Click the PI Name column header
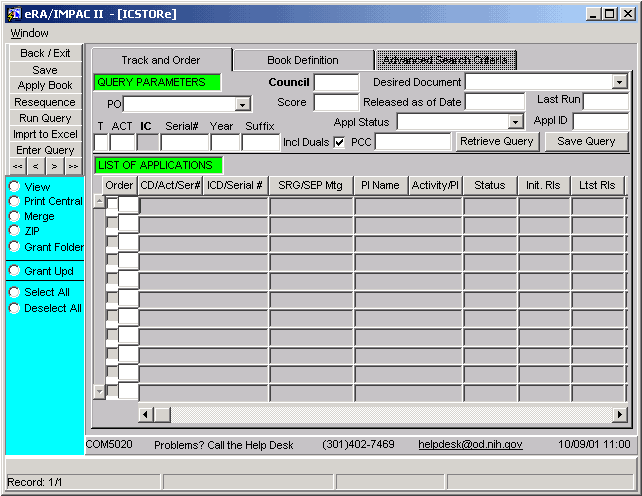This screenshot has height=496, width=642. [380, 186]
